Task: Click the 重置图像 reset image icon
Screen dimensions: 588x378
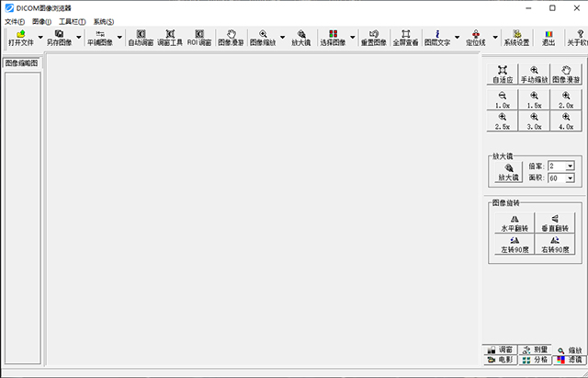Action: tap(374, 38)
